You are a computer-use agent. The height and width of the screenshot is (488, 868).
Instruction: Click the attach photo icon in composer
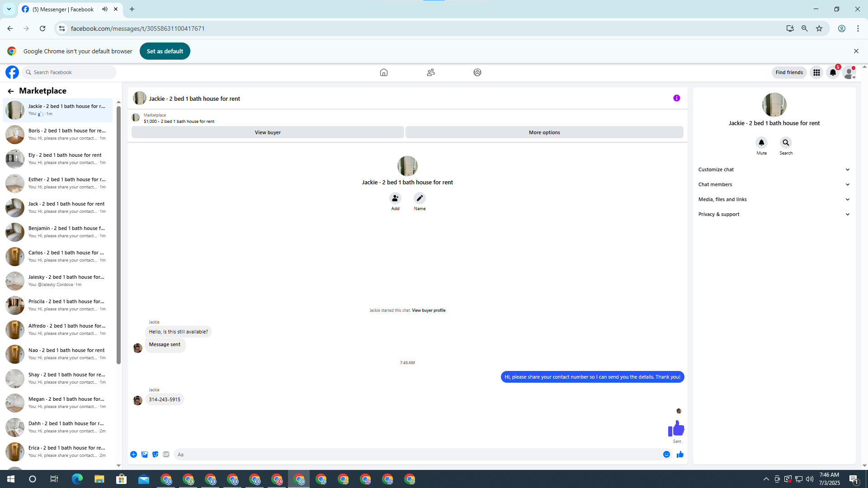(145, 455)
